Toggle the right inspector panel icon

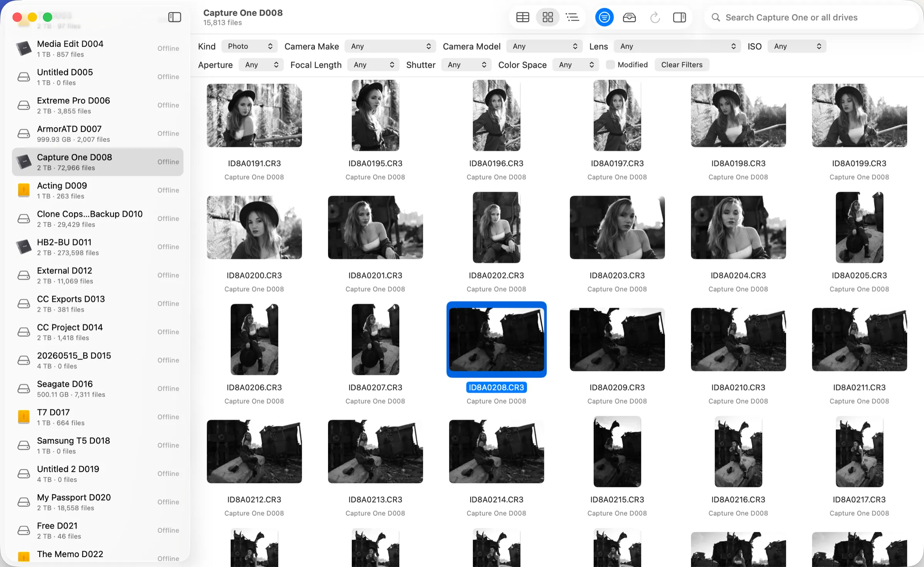click(x=680, y=17)
